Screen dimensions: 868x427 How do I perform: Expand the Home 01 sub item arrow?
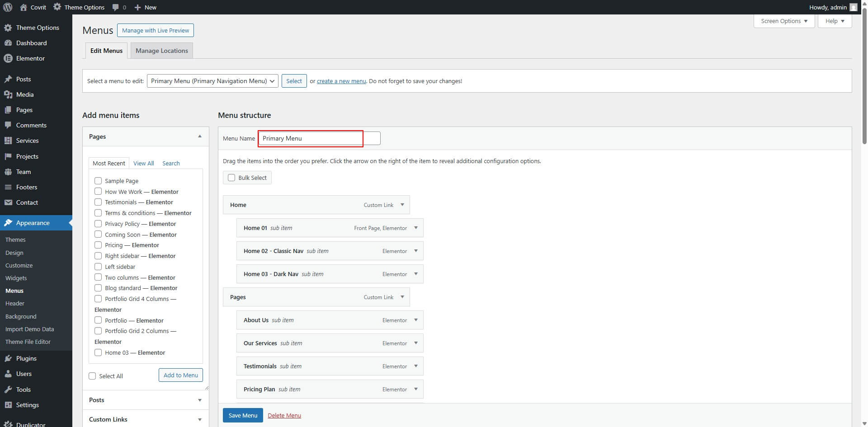[x=416, y=228]
